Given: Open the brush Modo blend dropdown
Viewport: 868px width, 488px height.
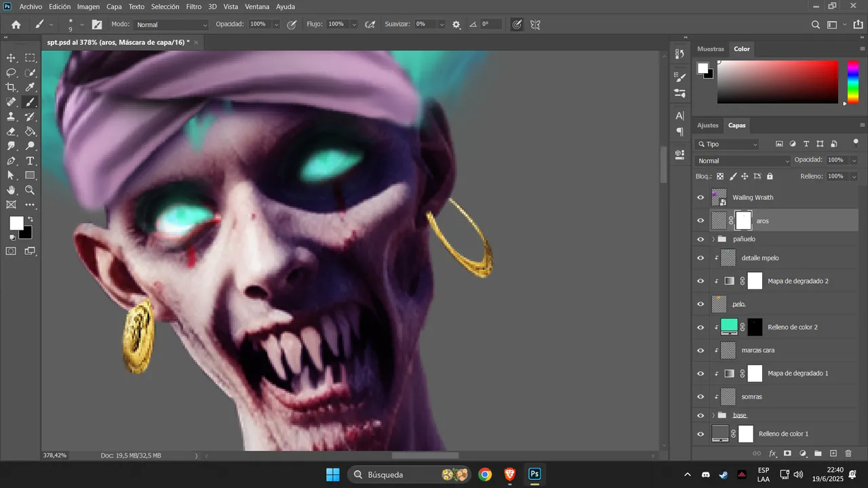Looking at the screenshot, I should [x=172, y=24].
